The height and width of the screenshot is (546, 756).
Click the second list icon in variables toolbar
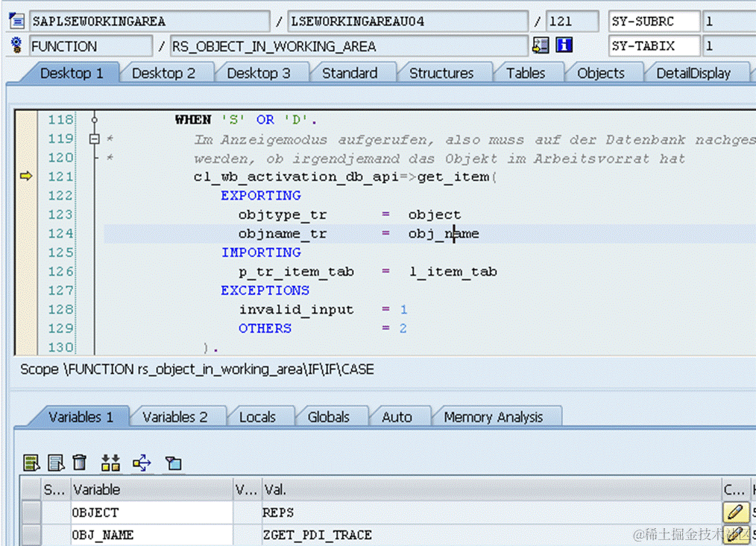[56, 463]
